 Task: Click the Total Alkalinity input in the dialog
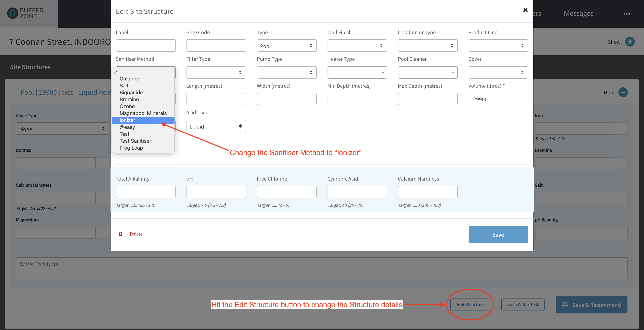click(x=145, y=192)
